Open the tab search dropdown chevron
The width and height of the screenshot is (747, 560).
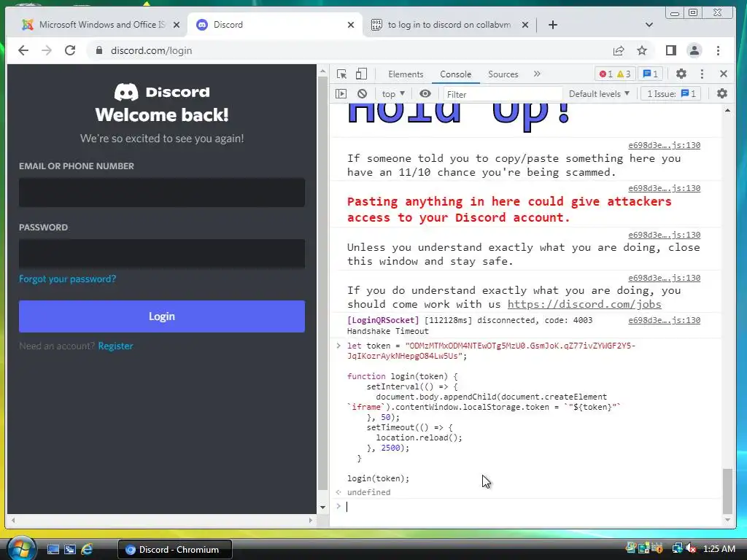[x=649, y=25]
